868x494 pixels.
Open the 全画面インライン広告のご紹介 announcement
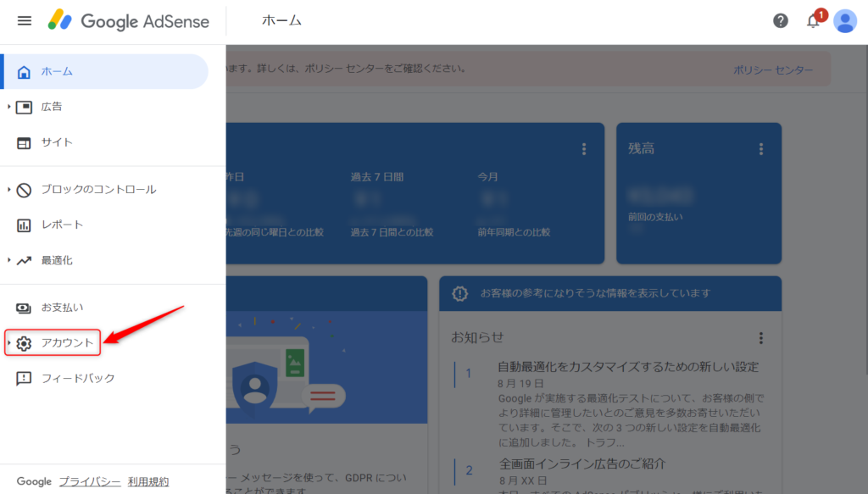pos(581,463)
